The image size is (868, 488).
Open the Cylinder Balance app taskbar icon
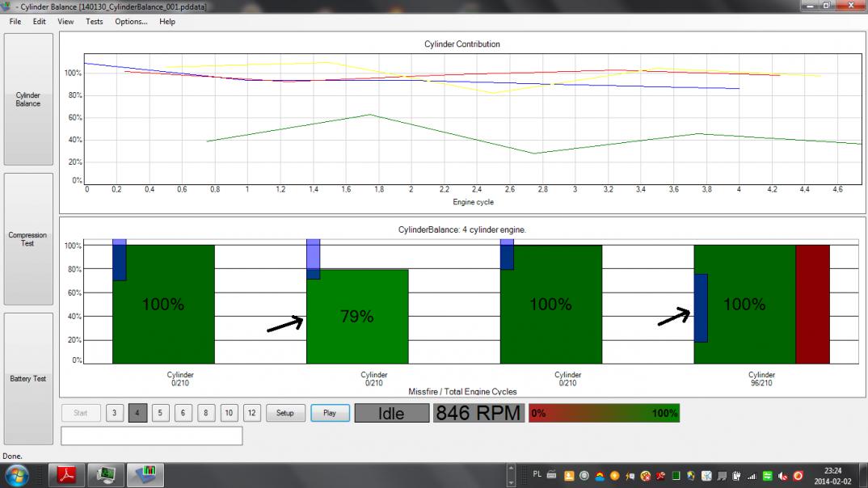145,475
